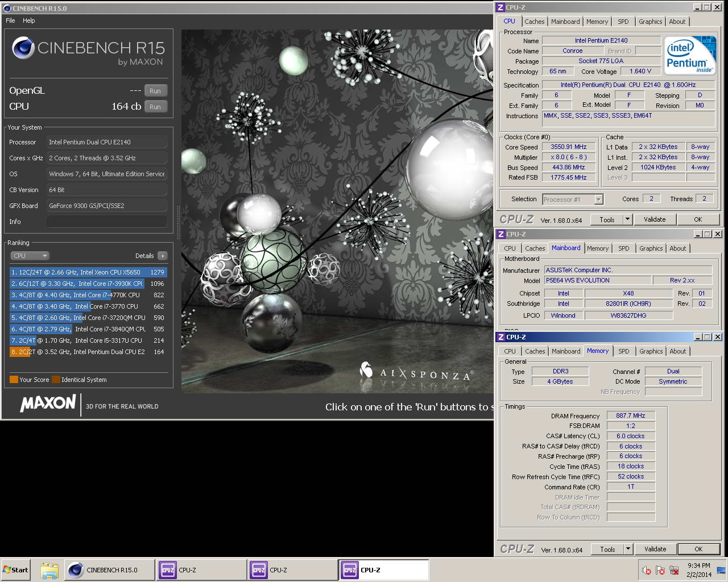Open the Processor #1 selection dropdown

[x=573, y=199]
